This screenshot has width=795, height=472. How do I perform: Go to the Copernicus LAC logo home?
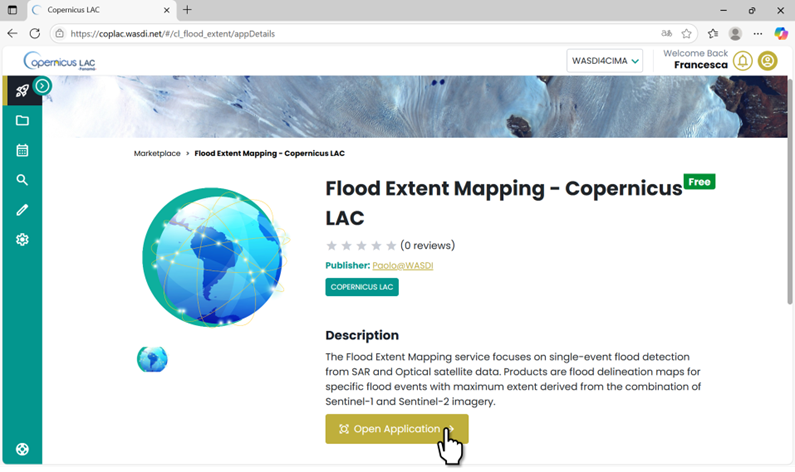point(59,61)
